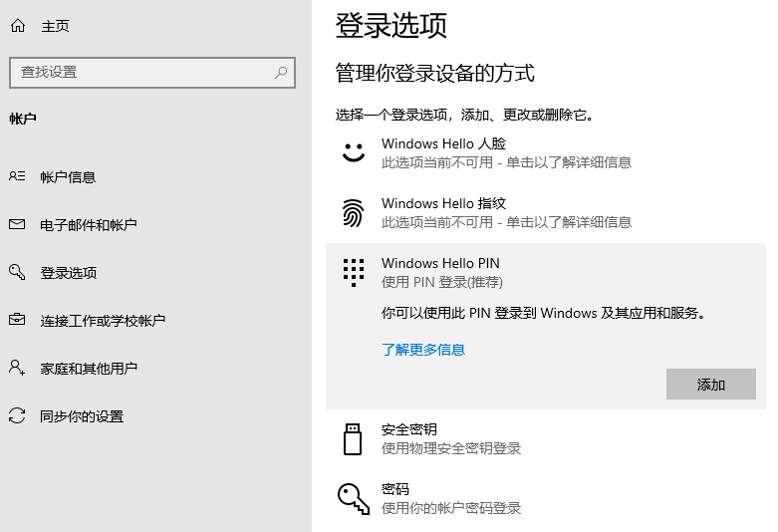The height and width of the screenshot is (532, 778).
Task: Click the 帐户信息 person-list icon
Action: 17,176
